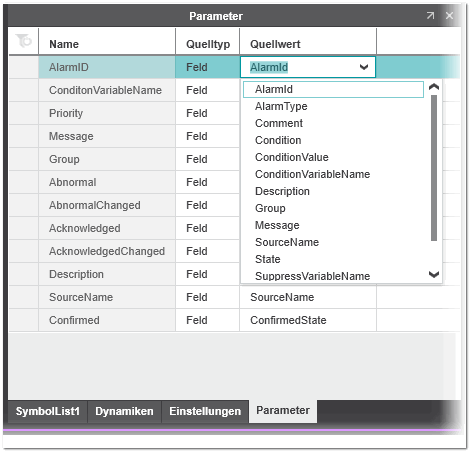Click the Name column header

pyautogui.click(x=107, y=44)
